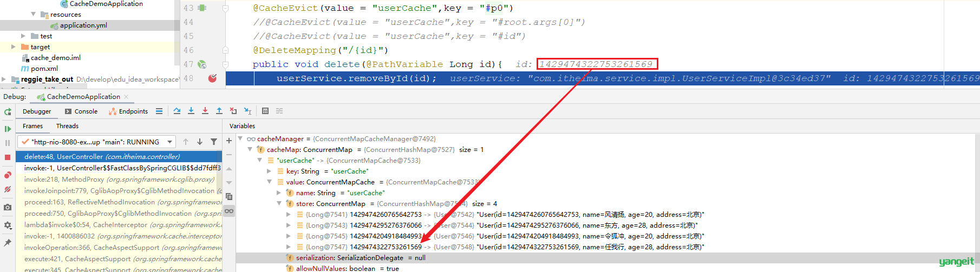Select allowNullValues: boolean variable row
Viewport: 980px width, 272px height.
coord(606,268)
